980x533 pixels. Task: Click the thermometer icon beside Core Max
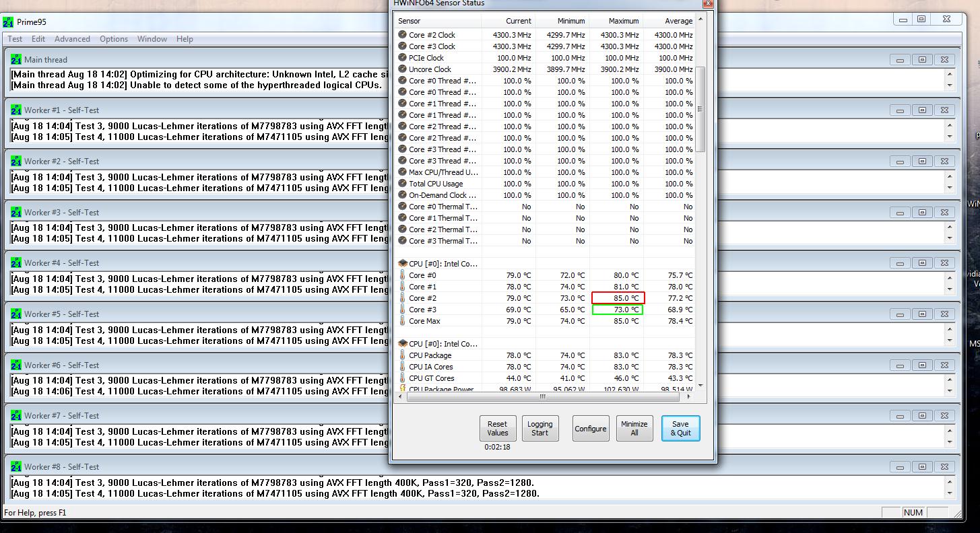(x=402, y=321)
